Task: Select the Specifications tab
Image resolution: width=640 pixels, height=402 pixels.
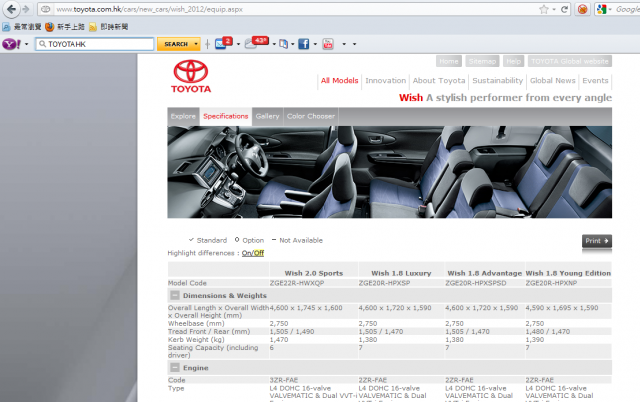Action: pyautogui.click(x=226, y=116)
